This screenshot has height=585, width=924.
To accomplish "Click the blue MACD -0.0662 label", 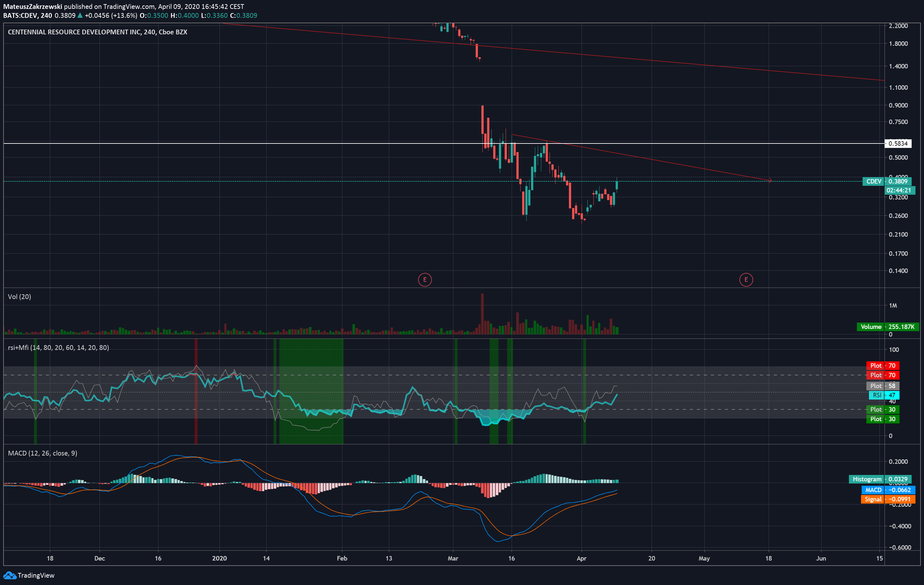I will point(888,490).
